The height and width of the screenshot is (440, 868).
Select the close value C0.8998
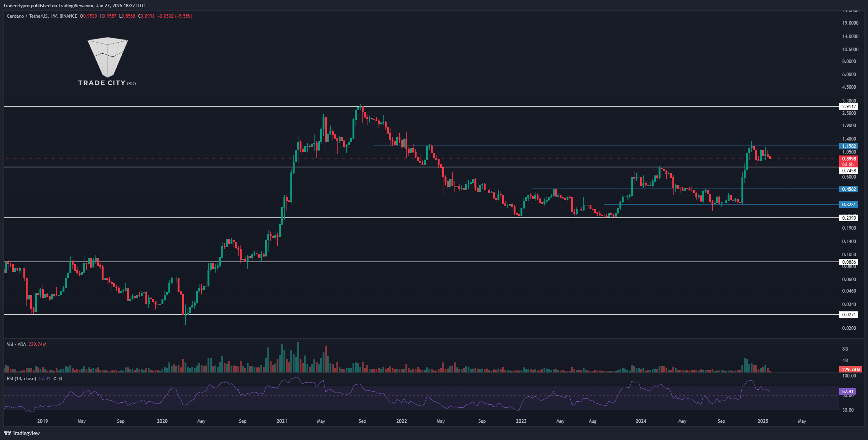click(x=146, y=16)
